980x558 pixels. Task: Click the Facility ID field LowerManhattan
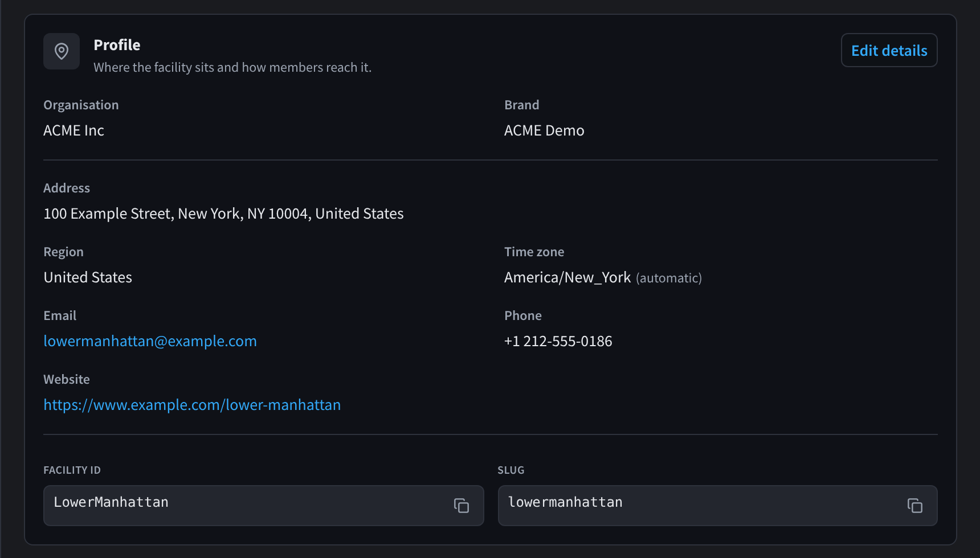pyautogui.click(x=264, y=506)
